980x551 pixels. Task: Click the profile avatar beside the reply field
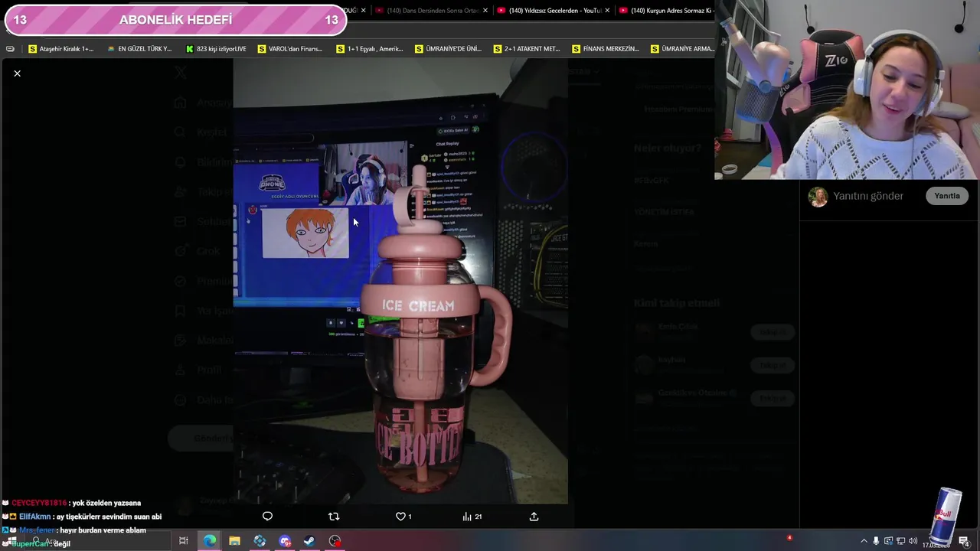coord(818,197)
